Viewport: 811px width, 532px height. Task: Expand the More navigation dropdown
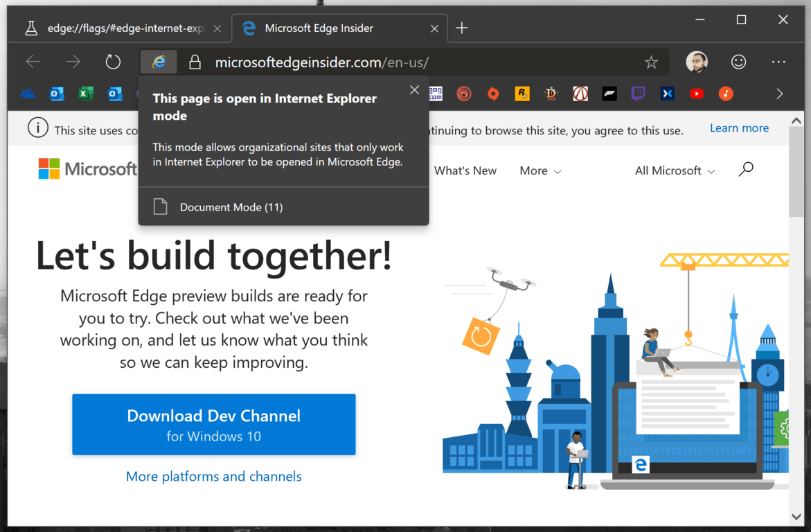(x=540, y=171)
